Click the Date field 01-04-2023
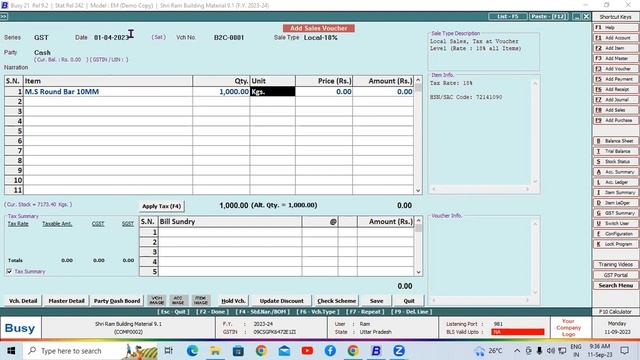The width and height of the screenshot is (640, 360). [111, 38]
